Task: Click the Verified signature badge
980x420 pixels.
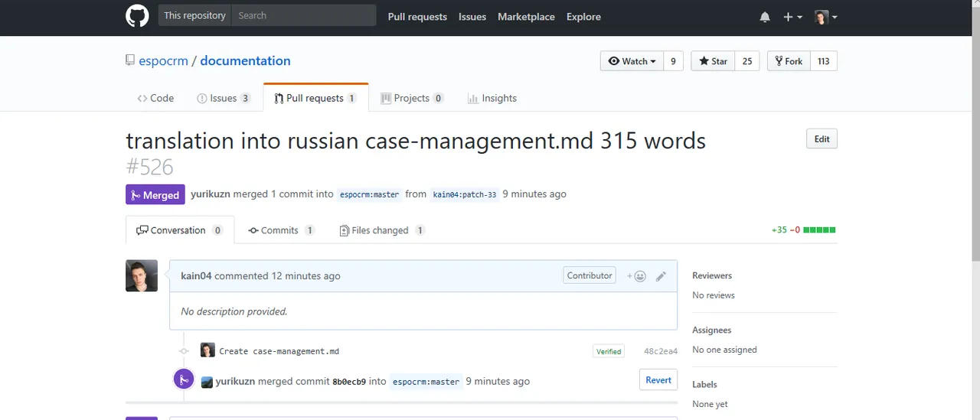Action: [x=609, y=351]
